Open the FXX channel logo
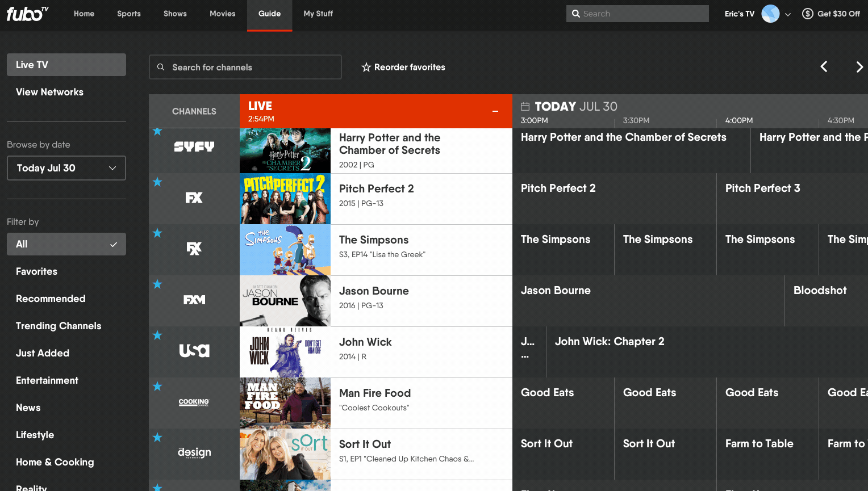Screen dimensions: 868x491 tap(194, 249)
